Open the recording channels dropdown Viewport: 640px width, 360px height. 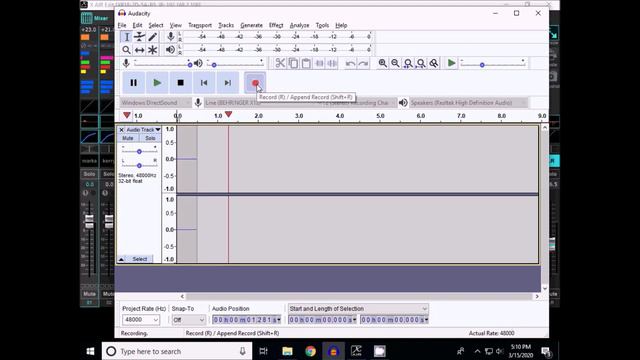pyautogui.click(x=359, y=103)
